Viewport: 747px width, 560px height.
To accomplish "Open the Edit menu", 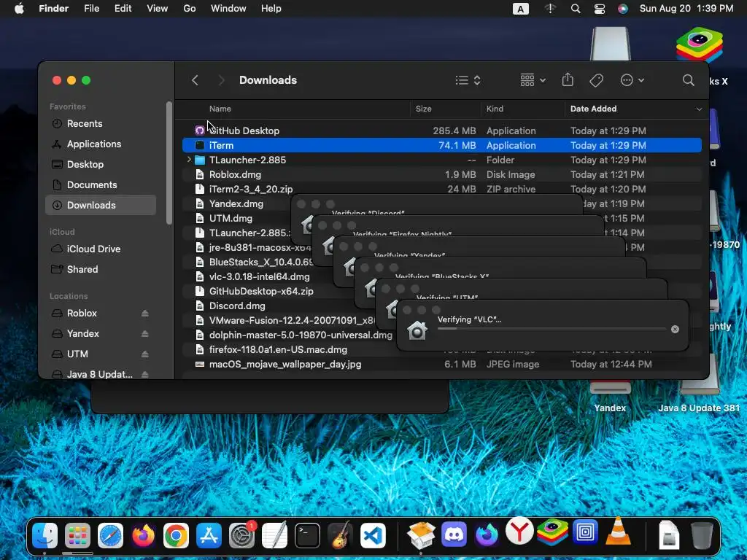I will click(123, 9).
